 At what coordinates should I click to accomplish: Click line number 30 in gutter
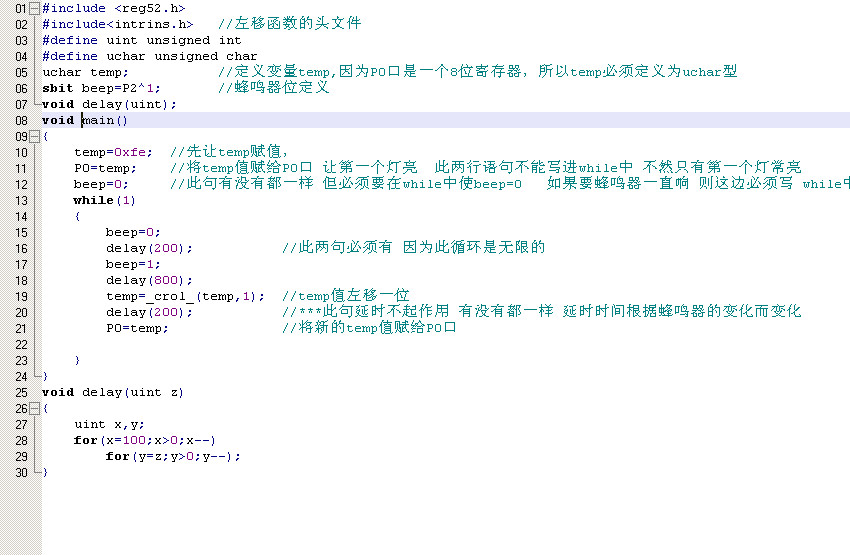click(x=21, y=473)
